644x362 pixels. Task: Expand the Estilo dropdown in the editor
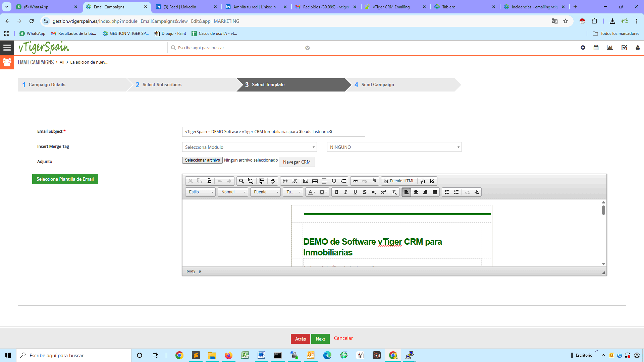[200, 192]
